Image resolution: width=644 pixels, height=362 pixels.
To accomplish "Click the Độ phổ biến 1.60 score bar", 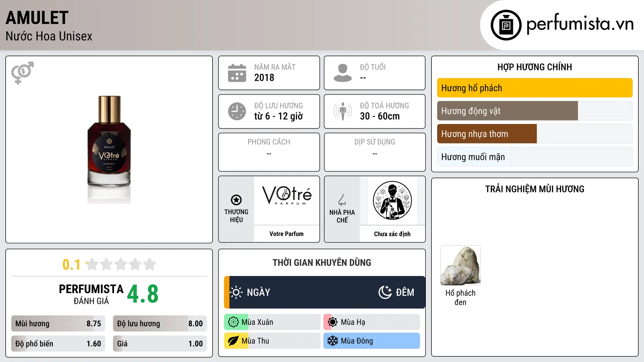I will (x=58, y=344).
